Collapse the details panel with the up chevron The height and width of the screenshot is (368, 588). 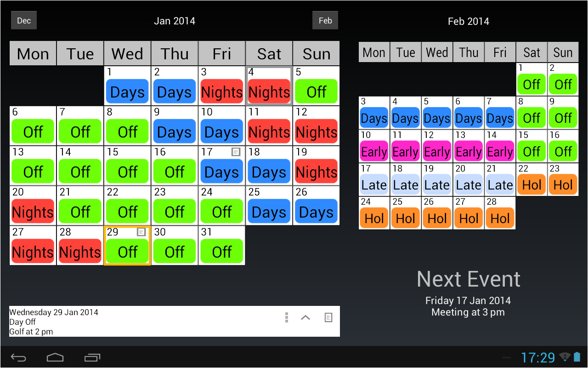305,317
